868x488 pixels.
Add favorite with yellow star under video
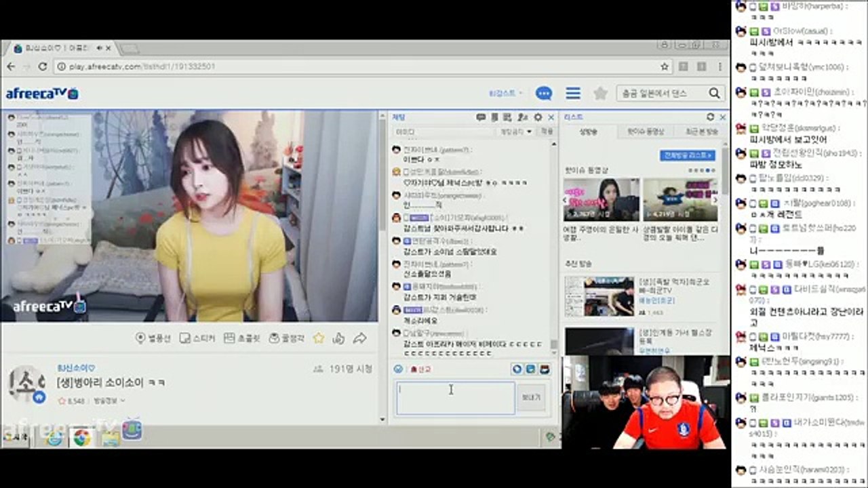click(318, 338)
